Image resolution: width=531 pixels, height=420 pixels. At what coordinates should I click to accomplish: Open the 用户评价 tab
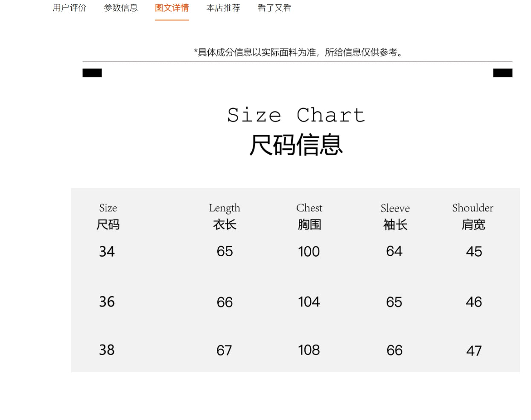coord(70,8)
